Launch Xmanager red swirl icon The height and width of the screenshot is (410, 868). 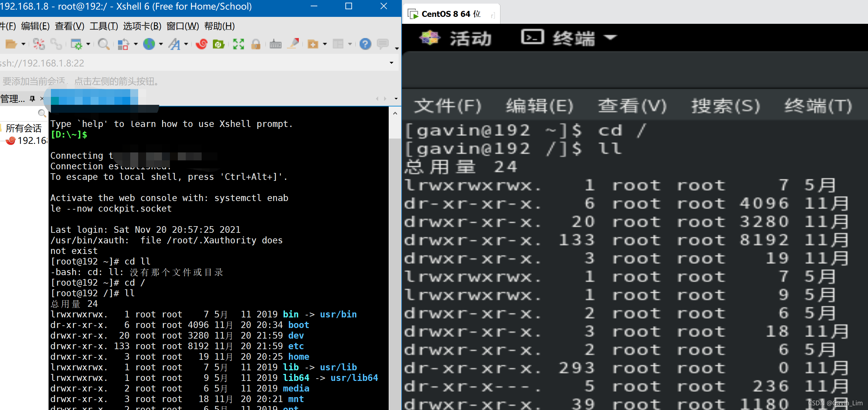202,44
